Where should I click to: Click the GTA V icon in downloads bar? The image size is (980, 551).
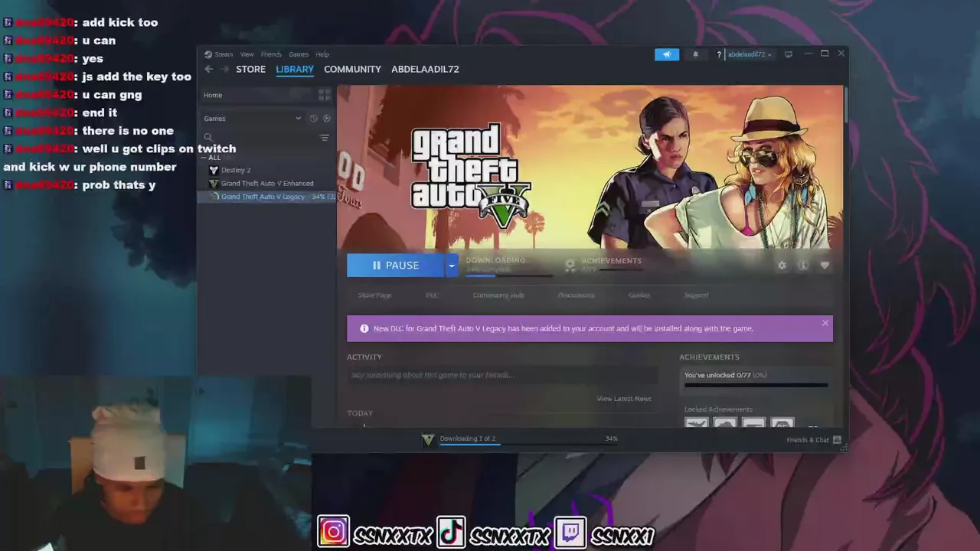click(428, 439)
